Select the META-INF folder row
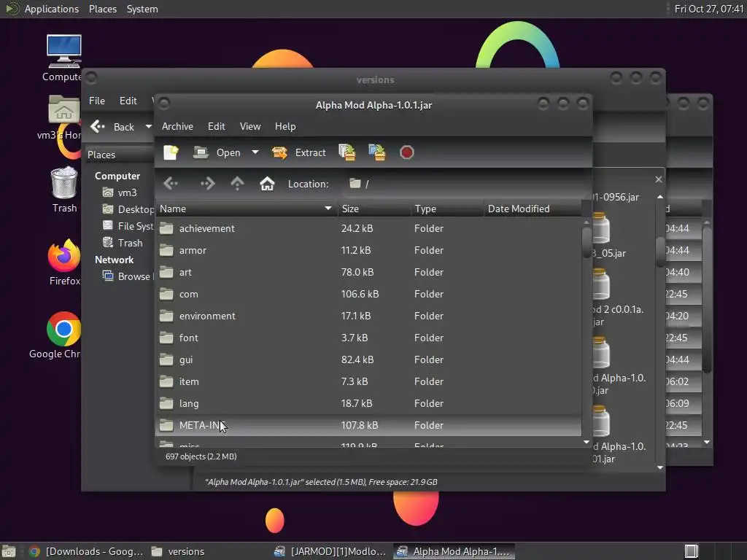This screenshot has width=747, height=560. [368, 425]
